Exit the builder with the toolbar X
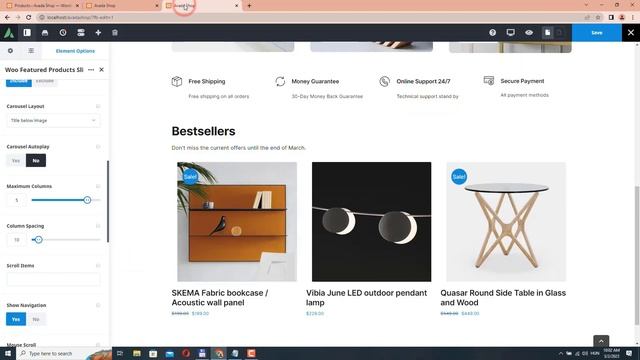 click(x=631, y=33)
